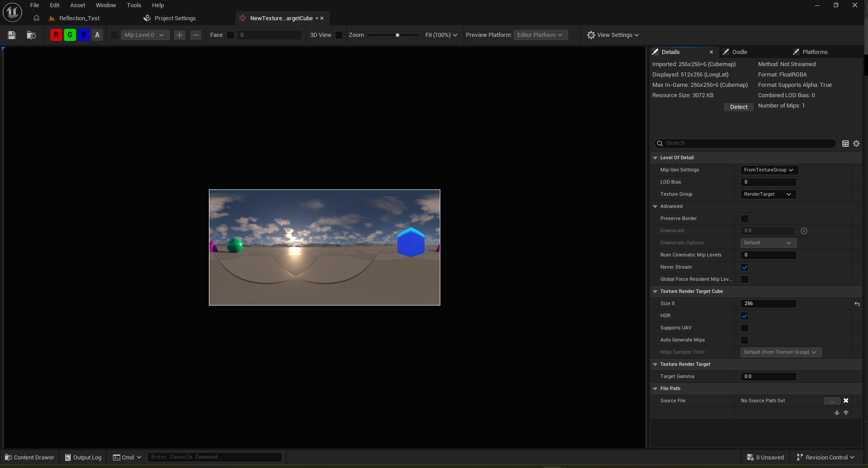Viewport: 868px width, 468px height.
Task: Open the File menu
Action: [x=35, y=5]
